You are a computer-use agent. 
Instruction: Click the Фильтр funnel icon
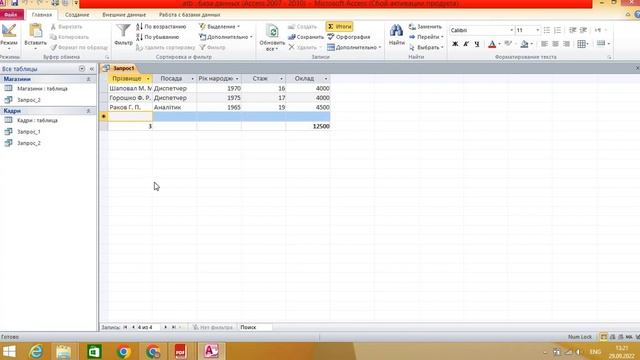point(123,31)
